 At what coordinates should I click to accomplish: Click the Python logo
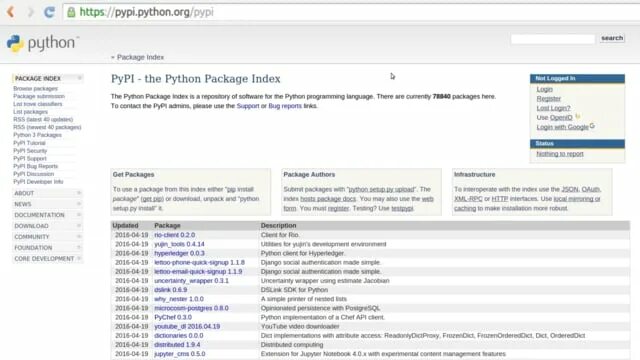[42, 43]
